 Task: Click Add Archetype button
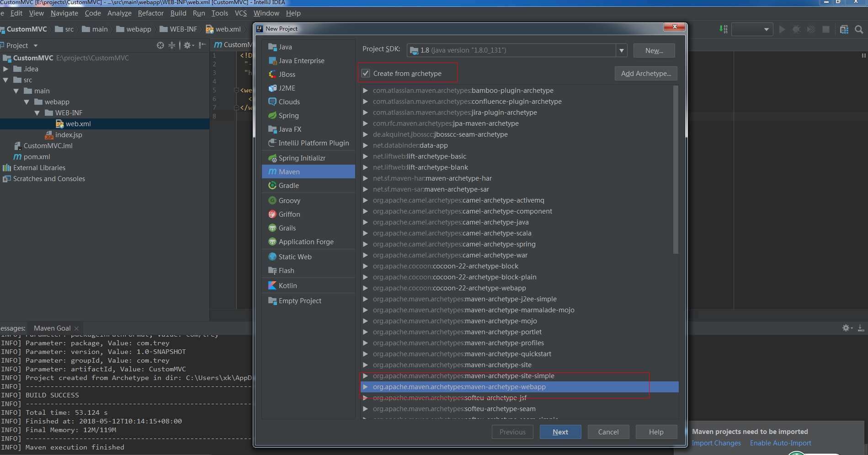click(646, 74)
